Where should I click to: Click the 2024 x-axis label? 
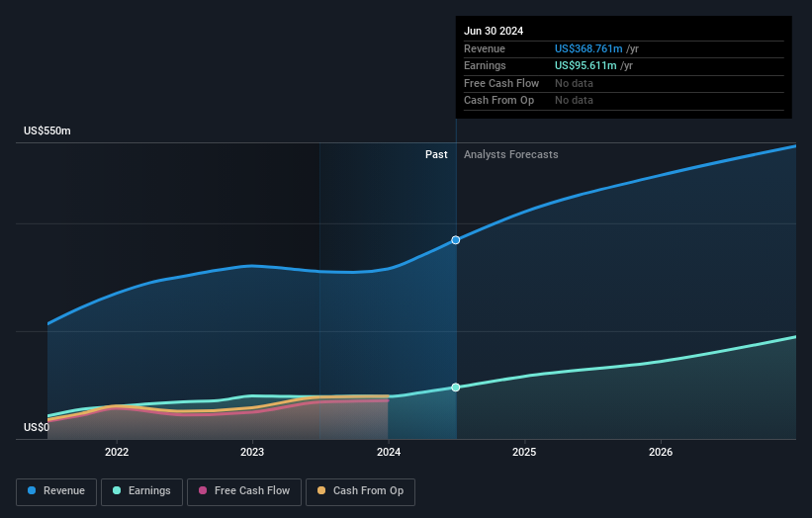(x=389, y=453)
